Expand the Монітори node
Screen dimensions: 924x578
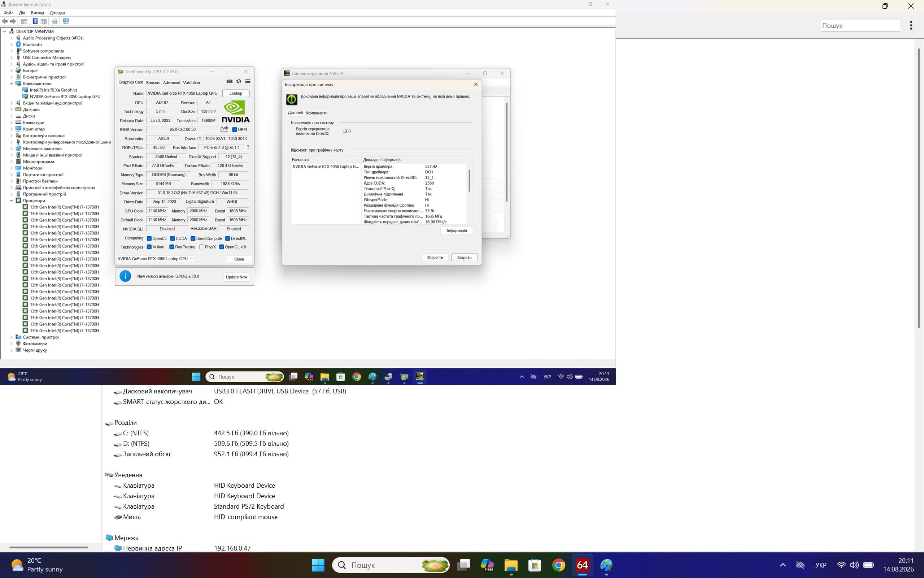click(x=11, y=168)
